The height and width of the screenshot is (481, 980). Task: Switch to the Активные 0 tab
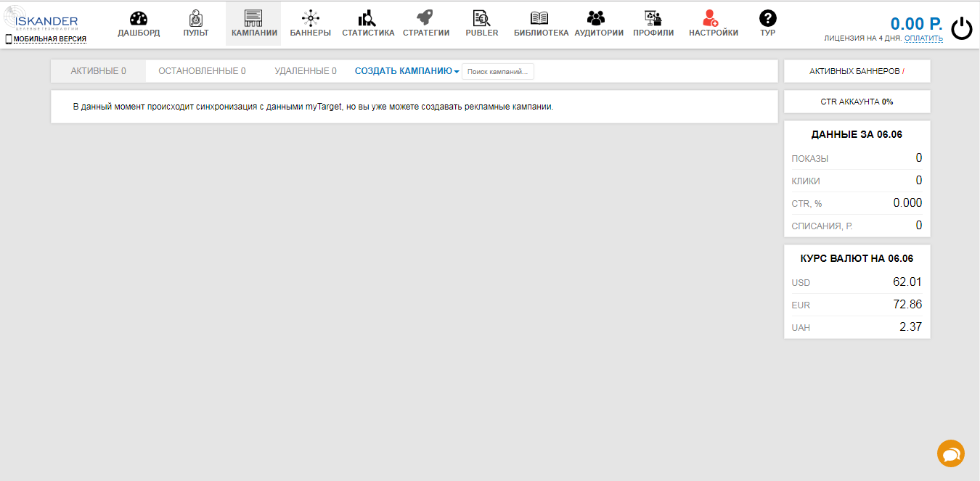click(98, 71)
